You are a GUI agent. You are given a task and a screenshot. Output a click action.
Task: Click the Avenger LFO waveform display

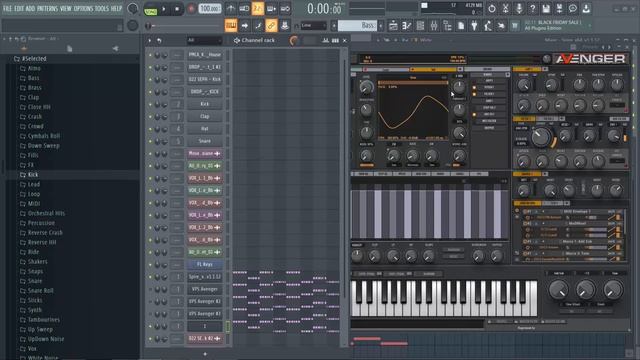(x=413, y=110)
